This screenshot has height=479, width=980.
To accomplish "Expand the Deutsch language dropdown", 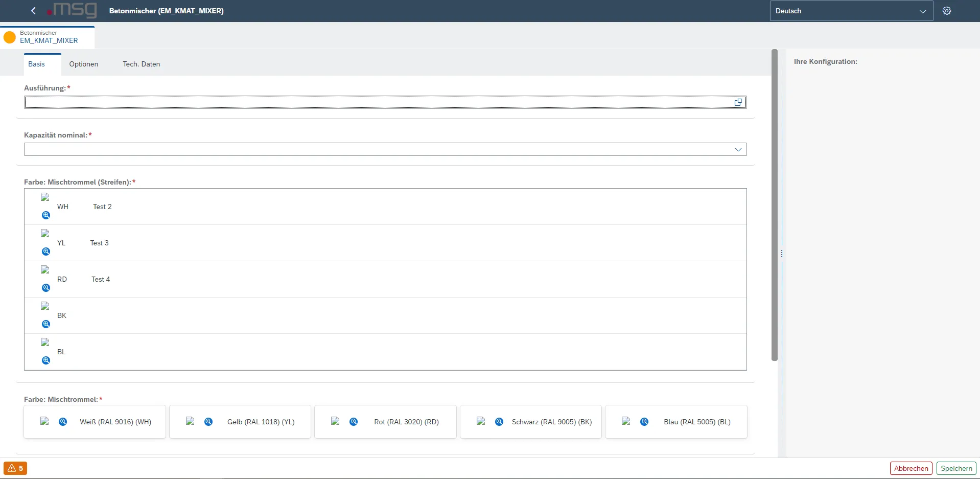I will click(922, 11).
